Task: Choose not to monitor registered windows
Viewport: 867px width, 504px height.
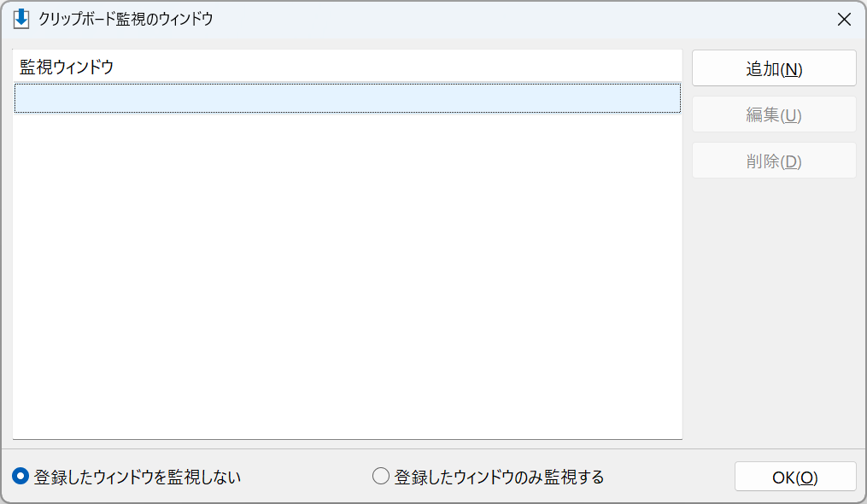Action: coord(21,477)
